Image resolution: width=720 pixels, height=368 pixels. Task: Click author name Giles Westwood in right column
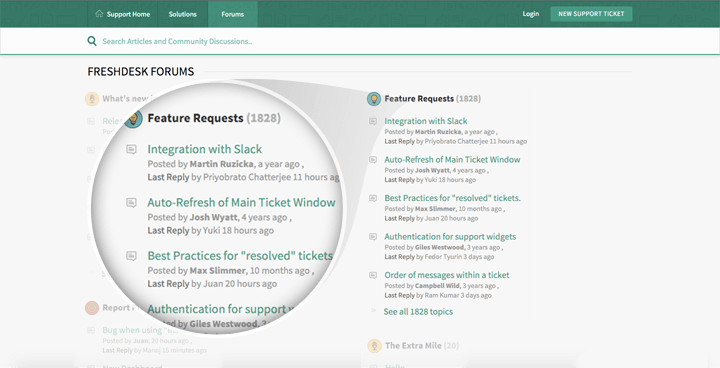click(439, 248)
